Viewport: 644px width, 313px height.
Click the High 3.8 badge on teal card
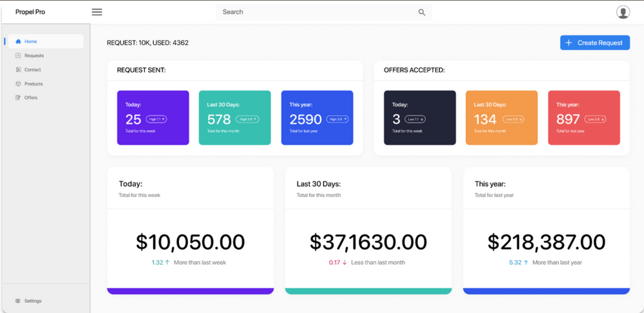coord(248,119)
